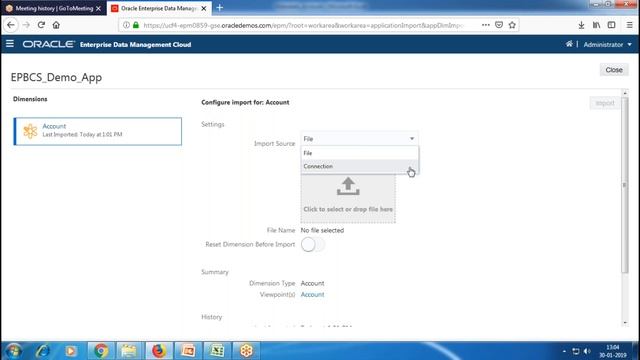Viewport: 640px width, 360px height.
Task: Click the volume speaker tray icon
Action: pyautogui.click(x=587, y=351)
